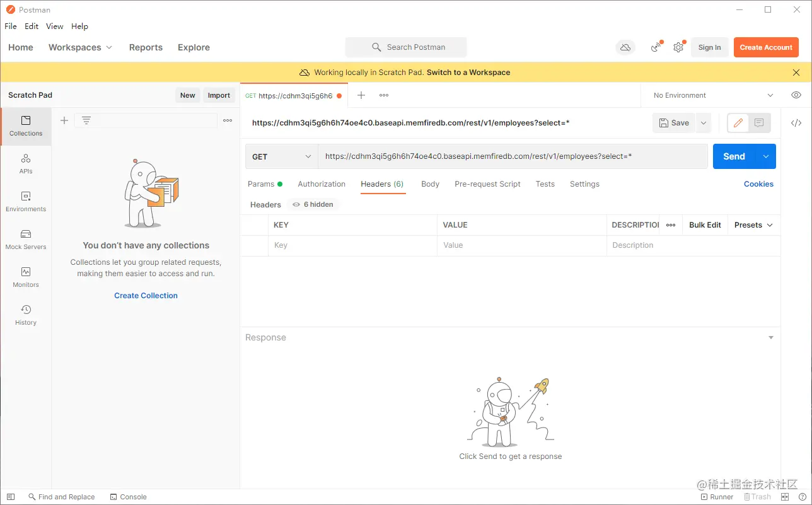Open the No Environment dropdown
812x505 pixels.
(x=713, y=95)
